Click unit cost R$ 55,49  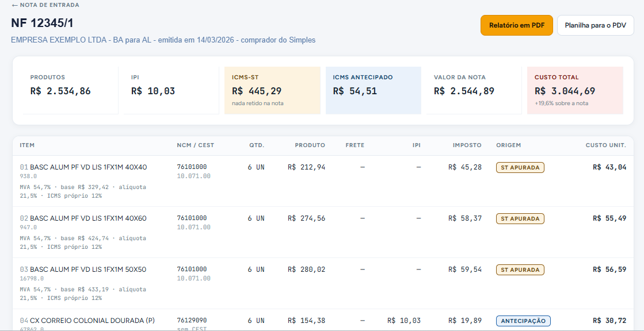click(609, 218)
